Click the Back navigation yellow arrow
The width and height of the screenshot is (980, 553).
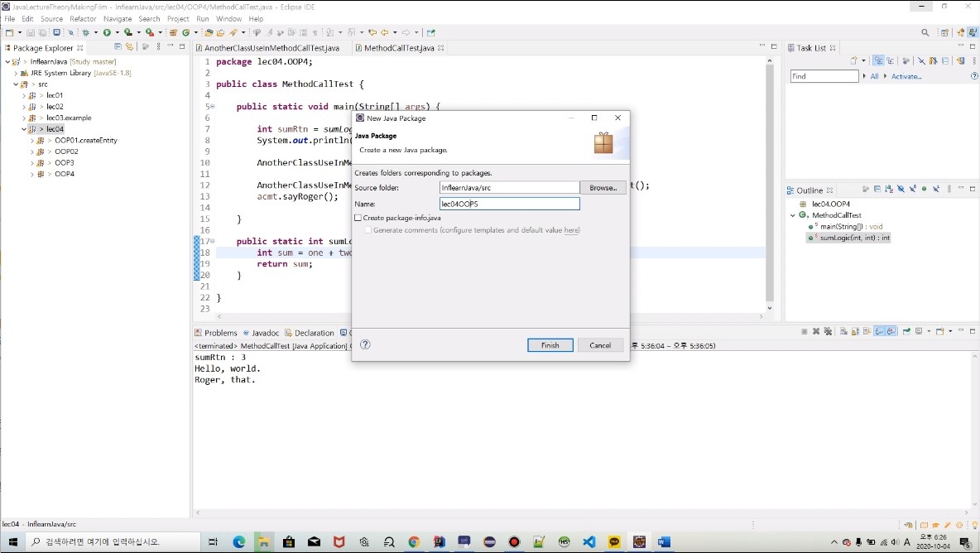(x=384, y=32)
